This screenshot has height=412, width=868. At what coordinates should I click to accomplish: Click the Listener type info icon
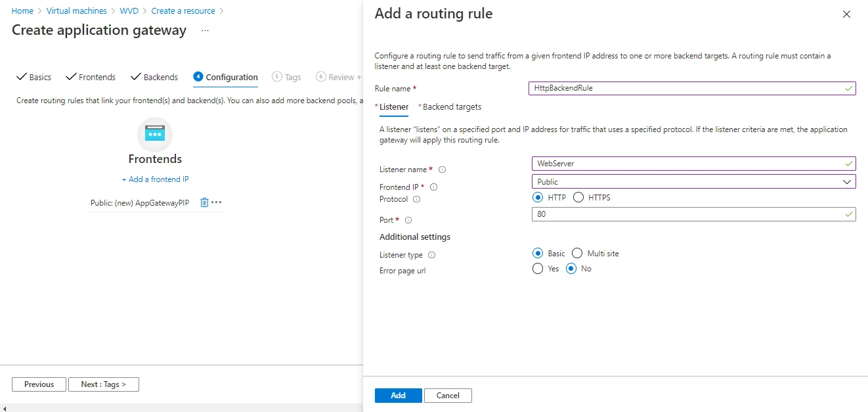[x=431, y=255]
